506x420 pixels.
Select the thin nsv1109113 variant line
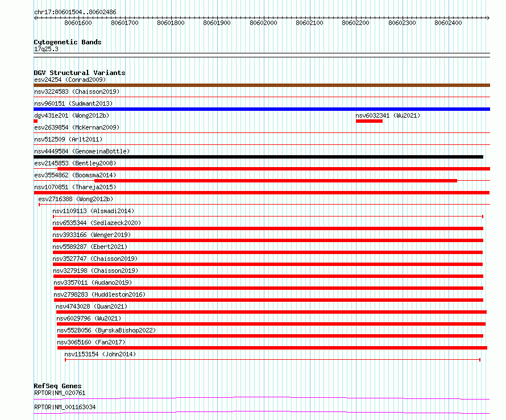[268, 217]
